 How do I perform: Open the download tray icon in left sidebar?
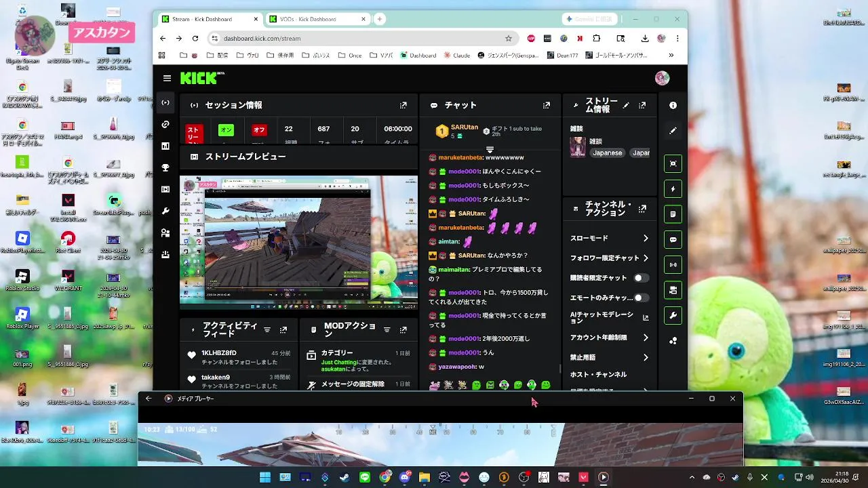tap(165, 255)
